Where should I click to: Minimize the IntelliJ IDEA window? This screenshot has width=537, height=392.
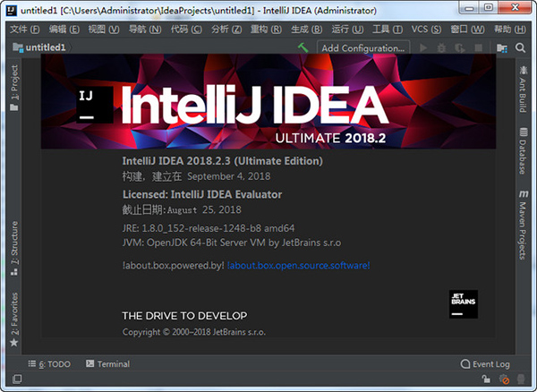coord(469,7)
